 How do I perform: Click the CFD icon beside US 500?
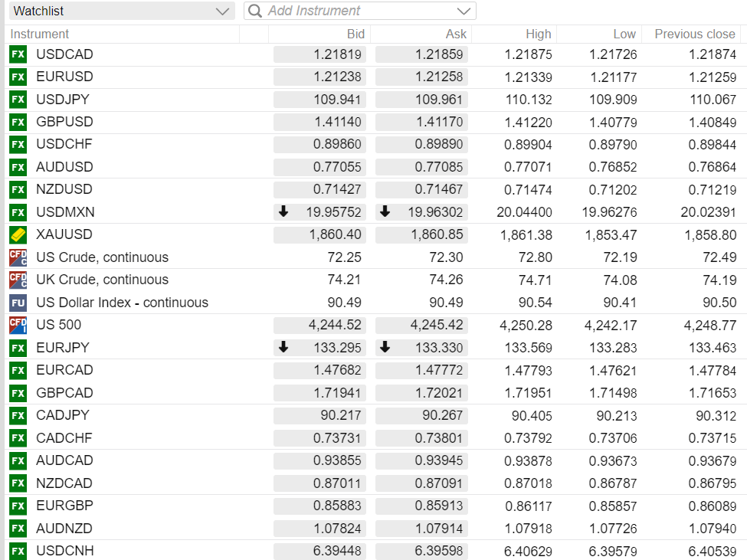(18, 325)
